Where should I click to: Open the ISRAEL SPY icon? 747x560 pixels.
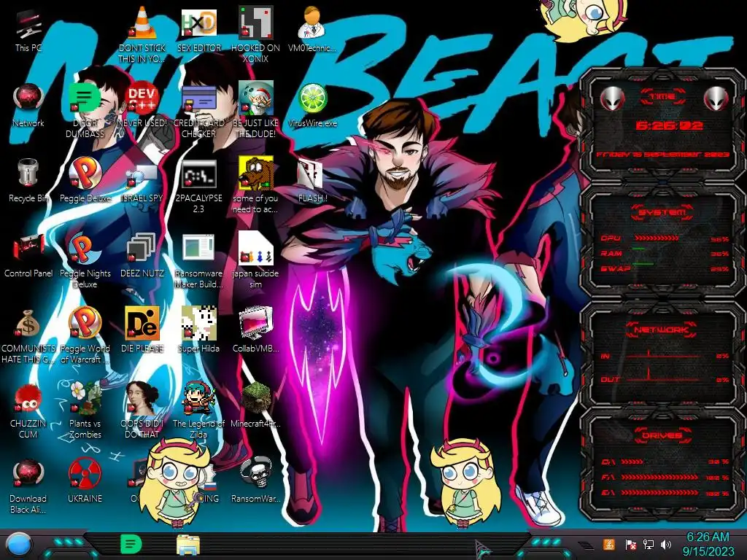coord(142,175)
